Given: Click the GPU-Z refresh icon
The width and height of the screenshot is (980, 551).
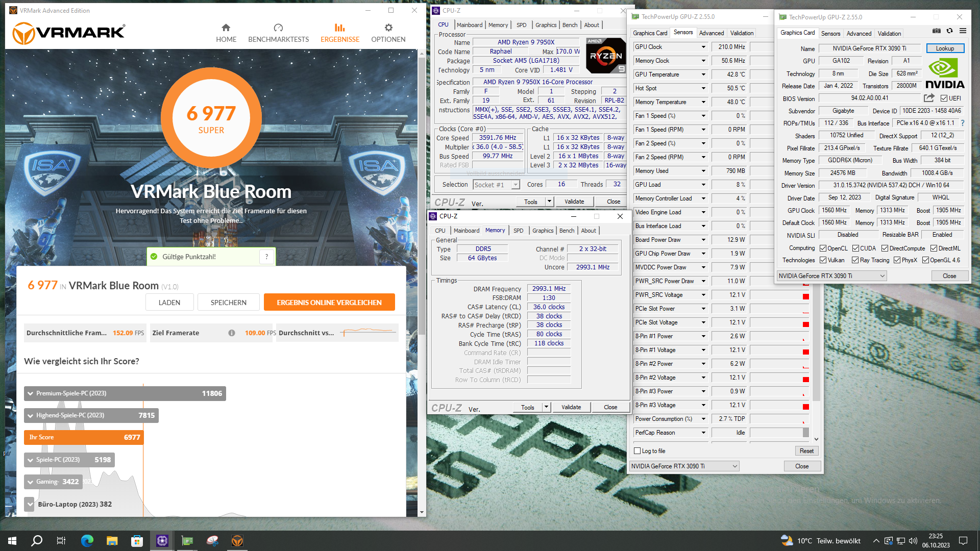Looking at the screenshot, I should tap(950, 31).
